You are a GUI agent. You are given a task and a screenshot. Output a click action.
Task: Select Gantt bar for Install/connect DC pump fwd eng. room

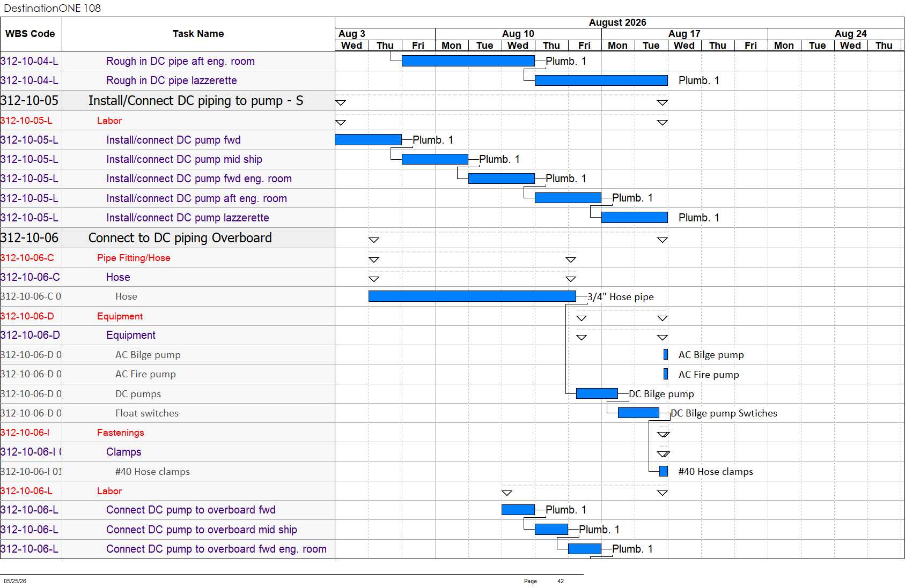[x=502, y=178]
